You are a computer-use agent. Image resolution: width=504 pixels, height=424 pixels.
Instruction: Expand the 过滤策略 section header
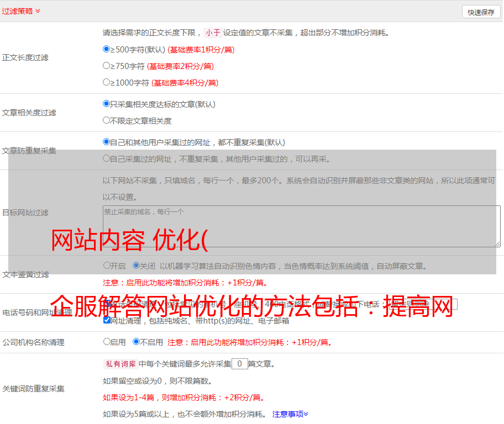tap(21, 11)
